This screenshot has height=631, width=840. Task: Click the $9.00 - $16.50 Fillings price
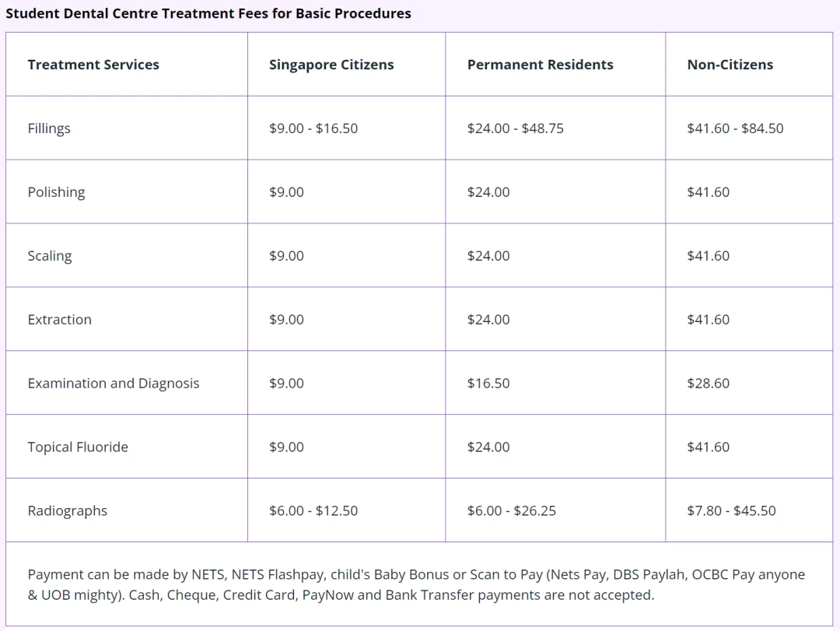pos(313,128)
